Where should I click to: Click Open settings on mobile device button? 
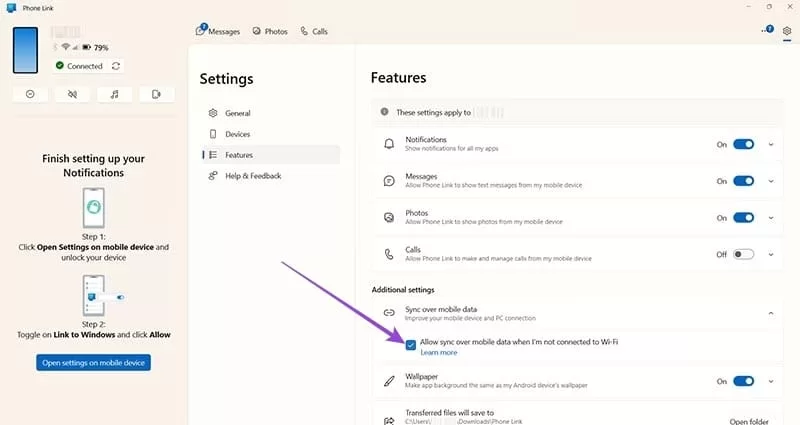pyautogui.click(x=94, y=362)
